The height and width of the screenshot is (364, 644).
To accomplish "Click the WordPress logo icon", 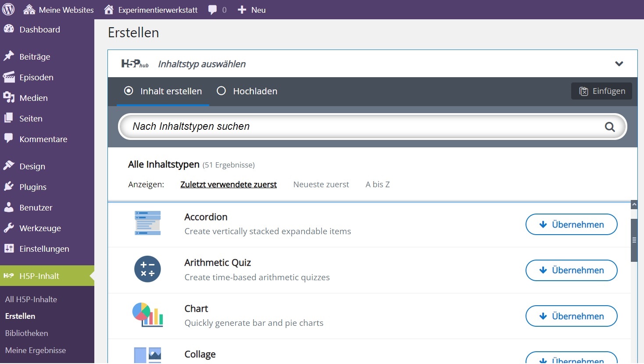I will coord(8,10).
